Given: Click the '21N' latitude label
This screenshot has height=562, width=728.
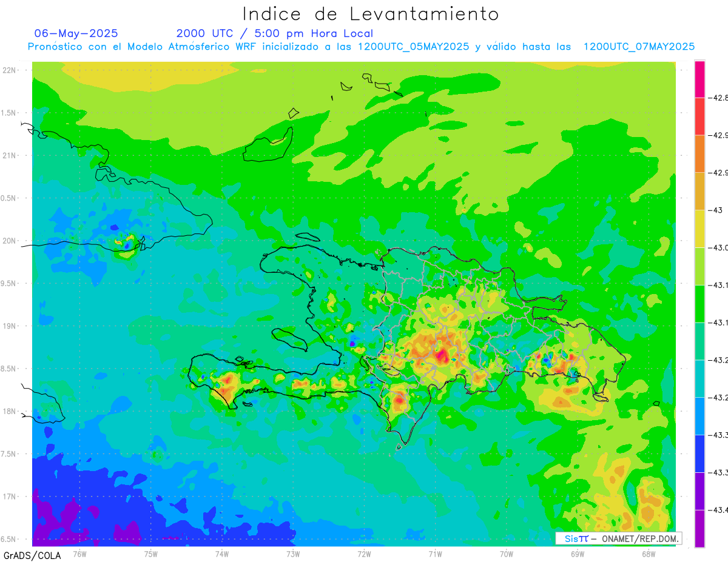Looking at the screenshot, I should pos(10,155).
